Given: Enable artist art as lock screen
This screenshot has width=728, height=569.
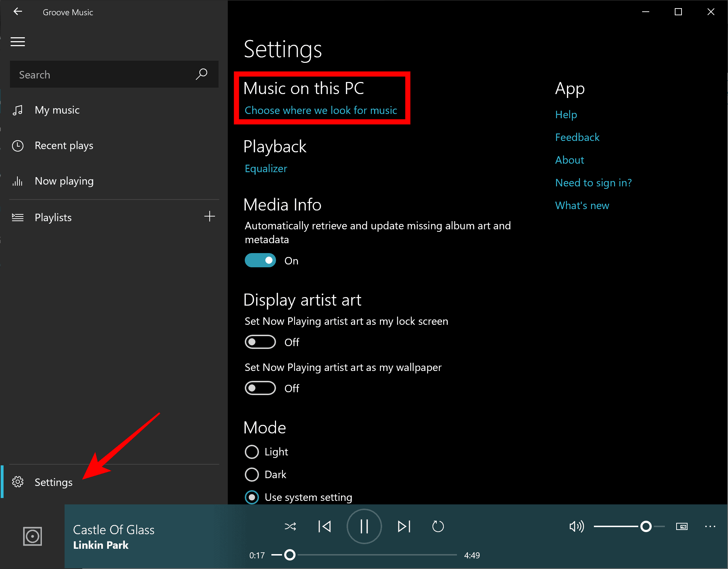Looking at the screenshot, I should click(260, 342).
